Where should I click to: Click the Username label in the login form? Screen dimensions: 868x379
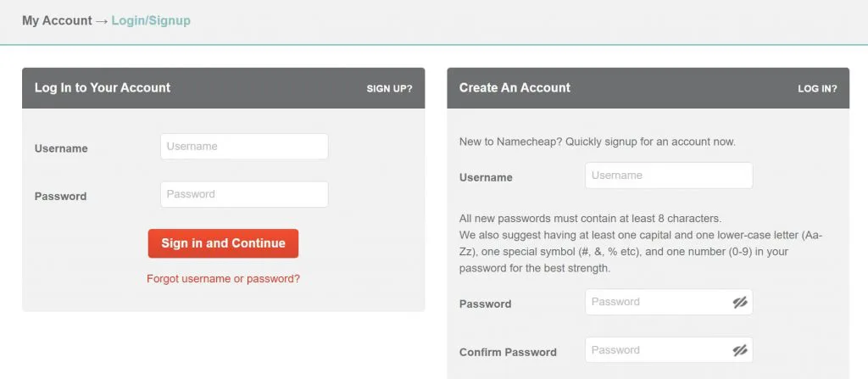click(x=61, y=148)
